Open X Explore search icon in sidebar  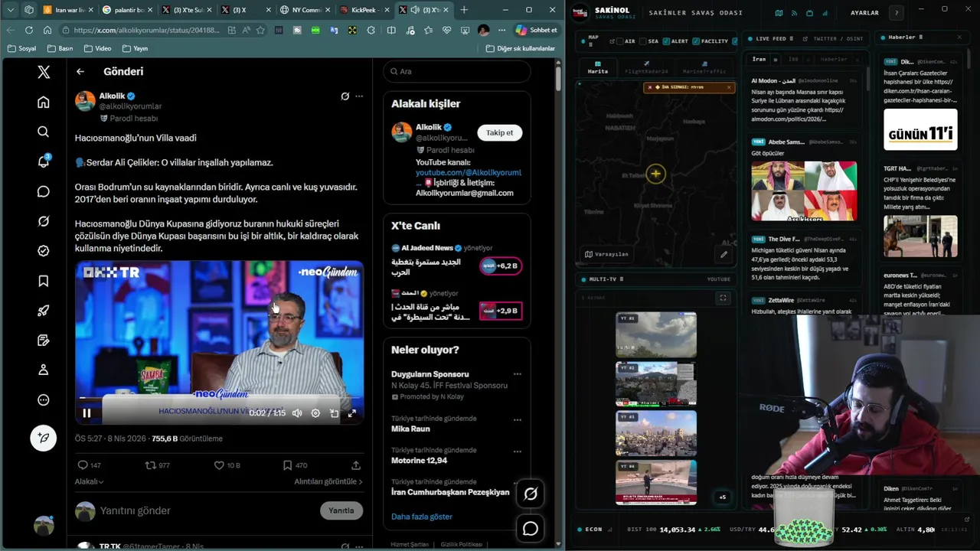pos(44,132)
